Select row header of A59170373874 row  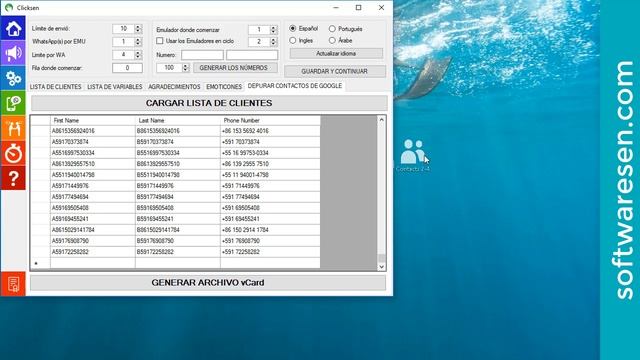[x=40, y=142]
